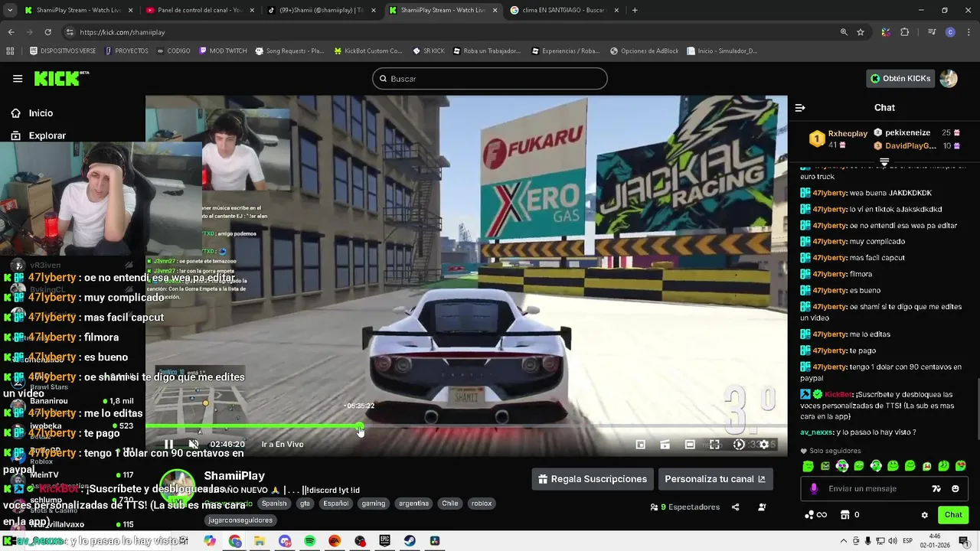Collapse the chat panel with the arrow icon
Screen dimensions: 980x551
coord(800,108)
